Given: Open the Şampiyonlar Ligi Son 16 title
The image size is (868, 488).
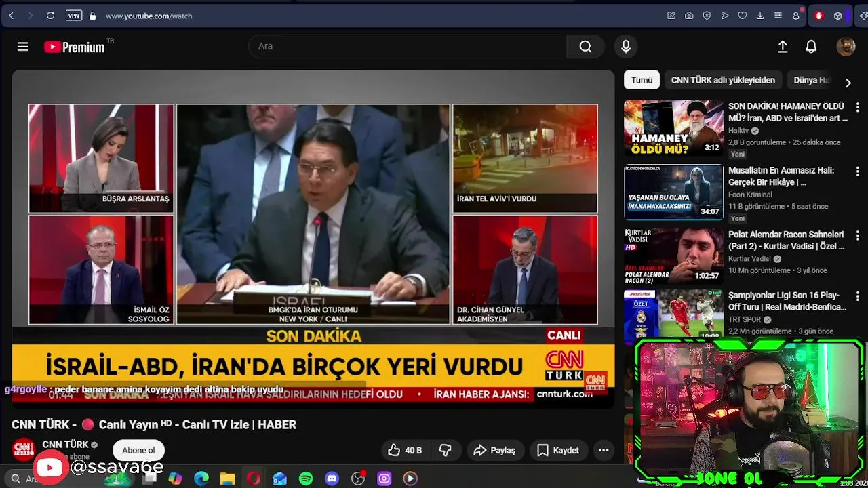Looking at the screenshot, I should click(x=787, y=301).
